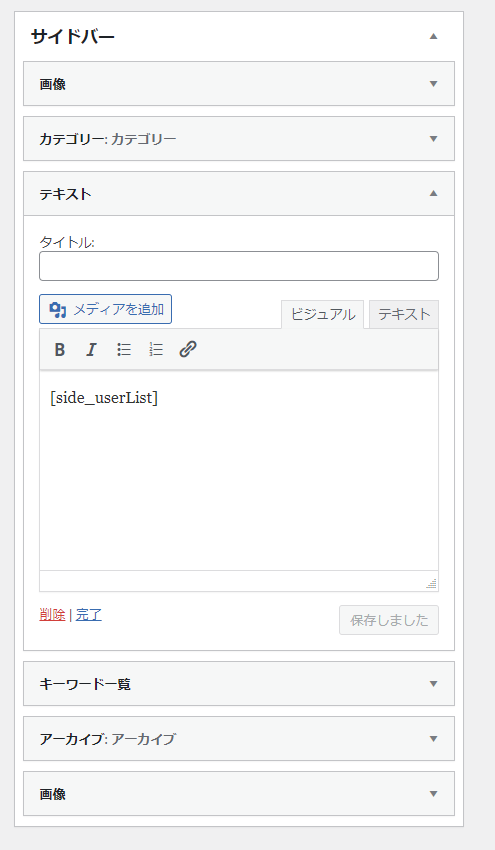Click the 削除 link
The height and width of the screenshot is (850, 495).
(x=52, y=615)
